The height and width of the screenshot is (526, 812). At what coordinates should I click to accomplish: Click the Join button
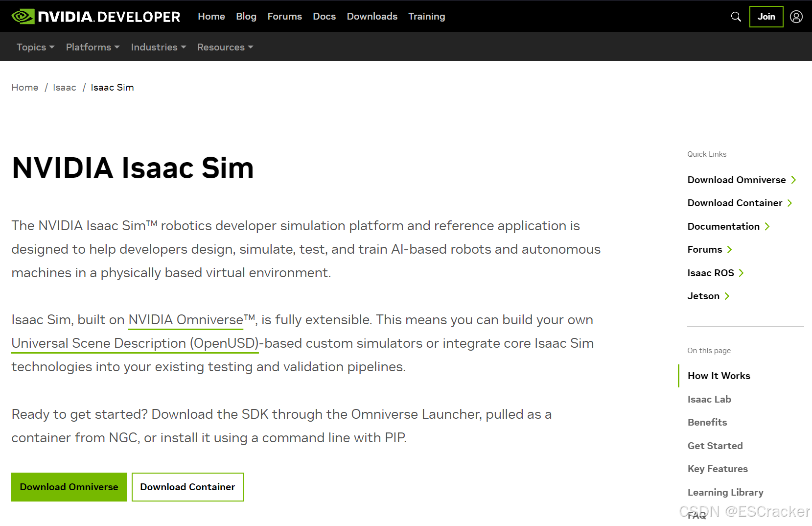(766, 17)
